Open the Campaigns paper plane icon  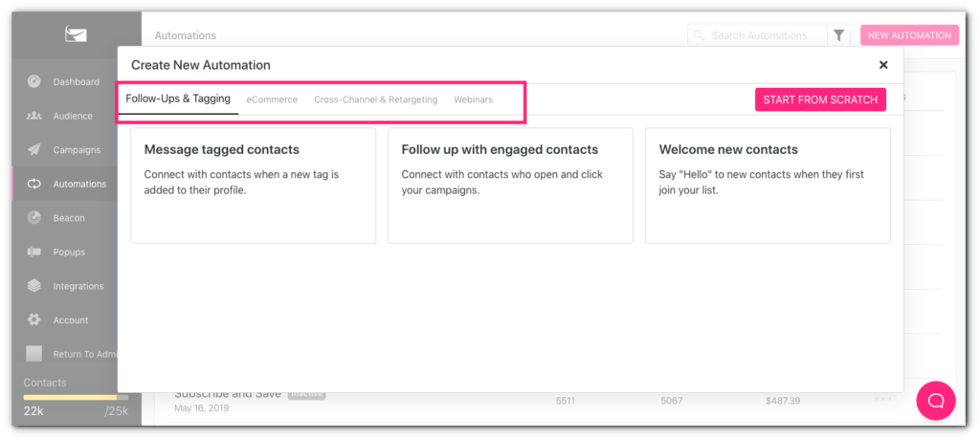(34, 150)
